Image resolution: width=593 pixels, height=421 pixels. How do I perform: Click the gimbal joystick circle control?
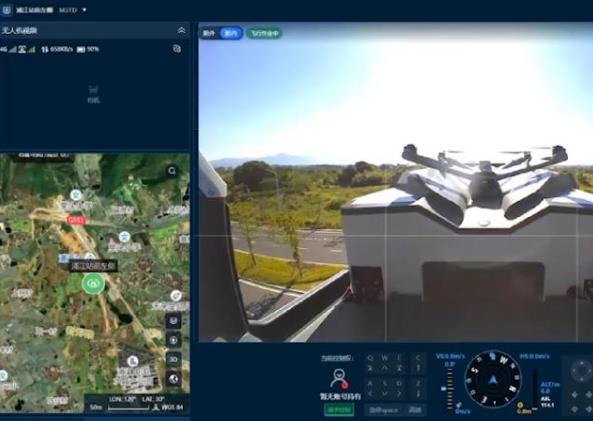tap(581, 371)
